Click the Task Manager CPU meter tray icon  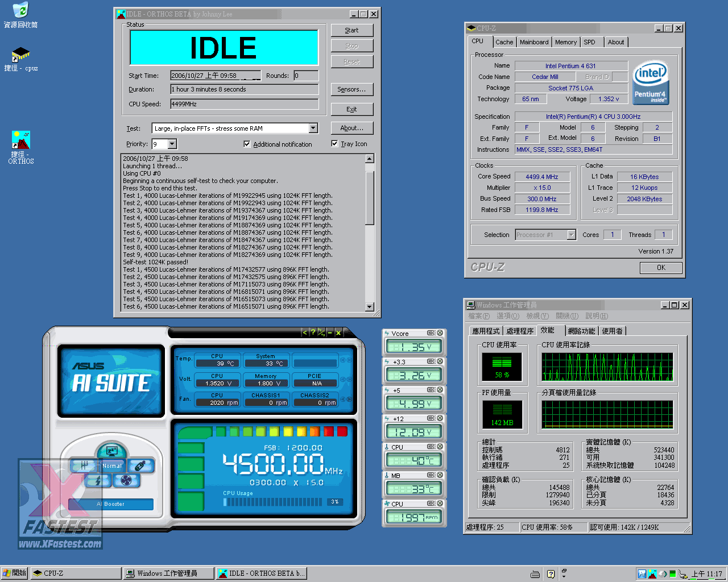673,573
